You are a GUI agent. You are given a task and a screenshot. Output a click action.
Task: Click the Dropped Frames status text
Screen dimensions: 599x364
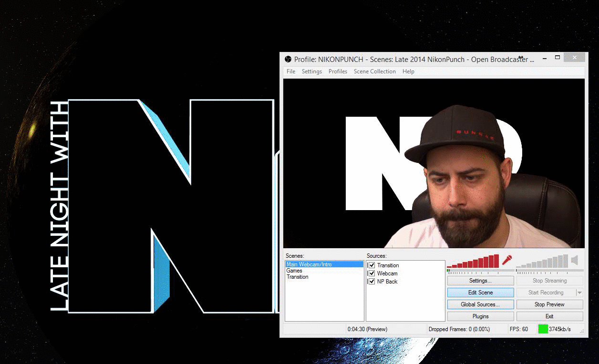(x=459, y=329)
